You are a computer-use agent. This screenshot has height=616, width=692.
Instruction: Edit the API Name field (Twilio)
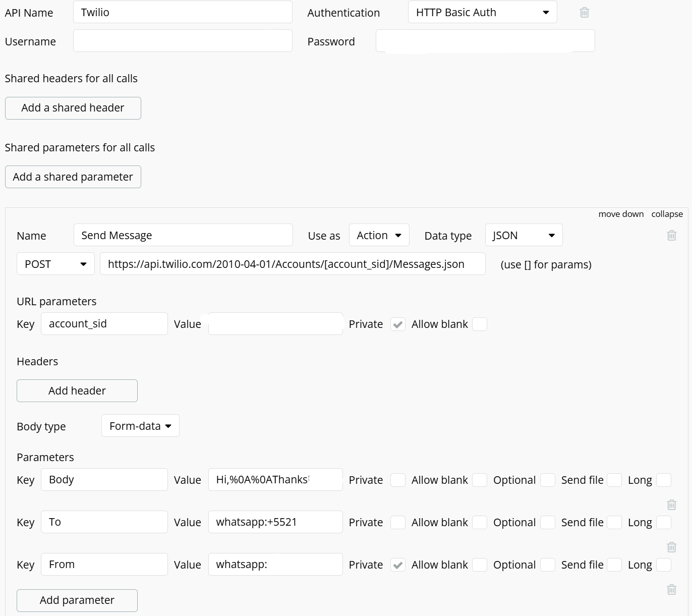click(x=183, y=12)
